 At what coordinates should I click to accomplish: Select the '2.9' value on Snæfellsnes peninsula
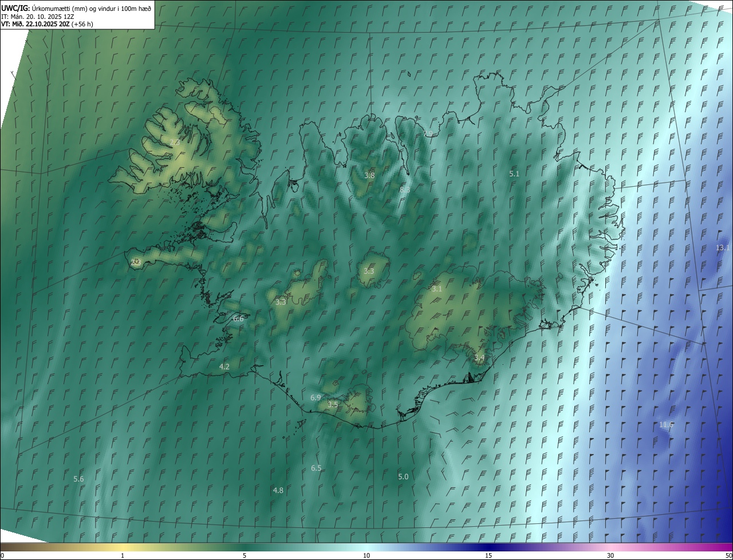click(136, 262)
